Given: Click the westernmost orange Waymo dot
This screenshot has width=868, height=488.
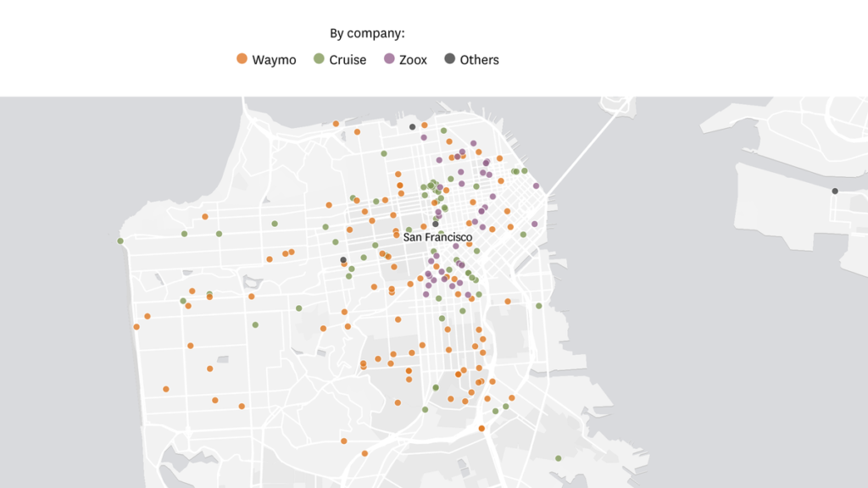Looking at the screenshot, I should click(x=136, y=327).
